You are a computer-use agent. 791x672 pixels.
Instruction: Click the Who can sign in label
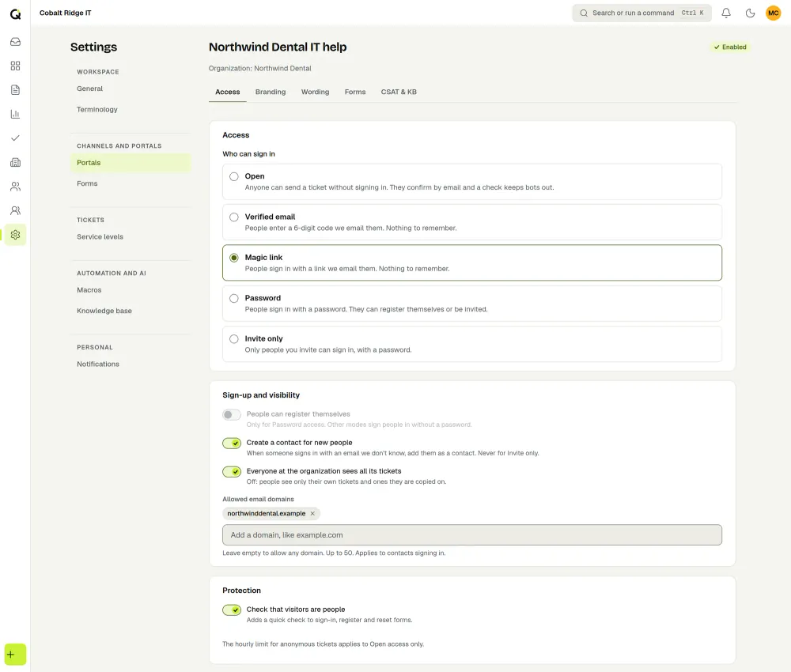(248, 153)
